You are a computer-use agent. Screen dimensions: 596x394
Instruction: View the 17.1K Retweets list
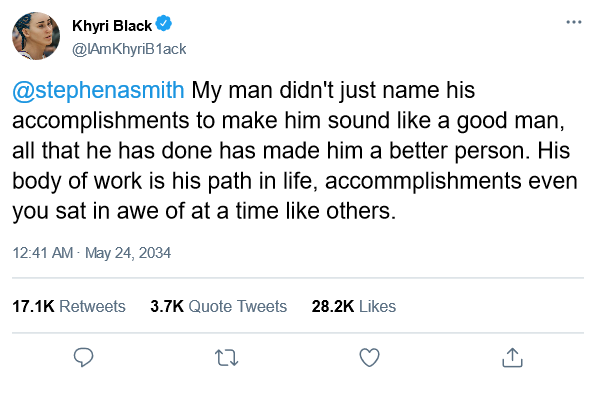[69, 306]
